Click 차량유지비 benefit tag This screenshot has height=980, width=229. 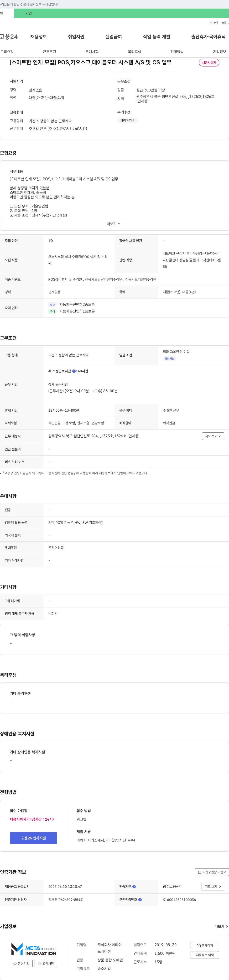coord(127,121)
